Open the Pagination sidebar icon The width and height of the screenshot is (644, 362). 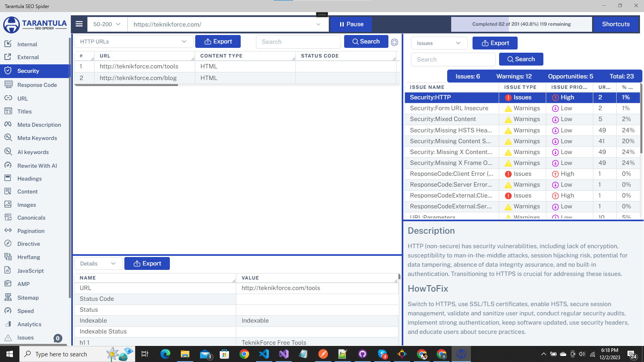(8, 230)
